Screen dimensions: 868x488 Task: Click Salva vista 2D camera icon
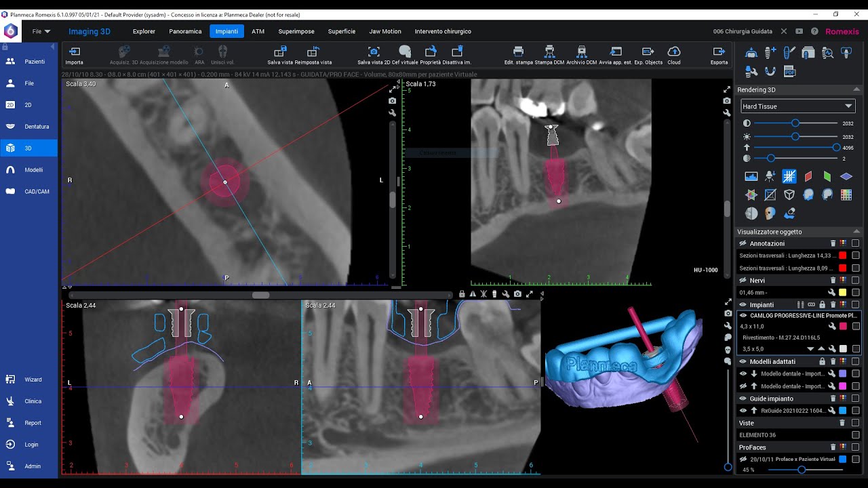click(x=374, y=52)
